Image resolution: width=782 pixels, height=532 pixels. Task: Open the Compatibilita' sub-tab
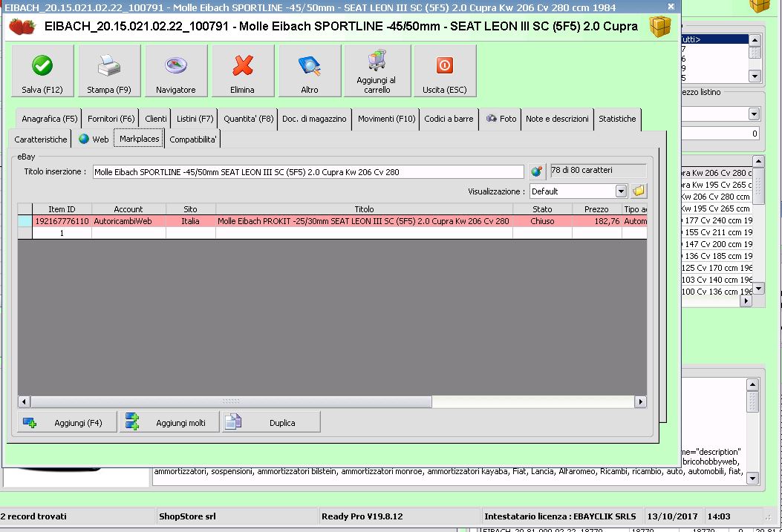tap(192, 139)
